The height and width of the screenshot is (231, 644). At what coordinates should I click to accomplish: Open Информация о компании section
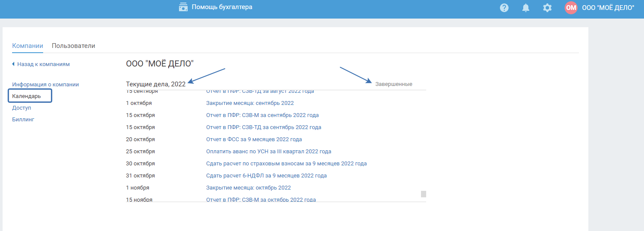(x=45, y=85)
